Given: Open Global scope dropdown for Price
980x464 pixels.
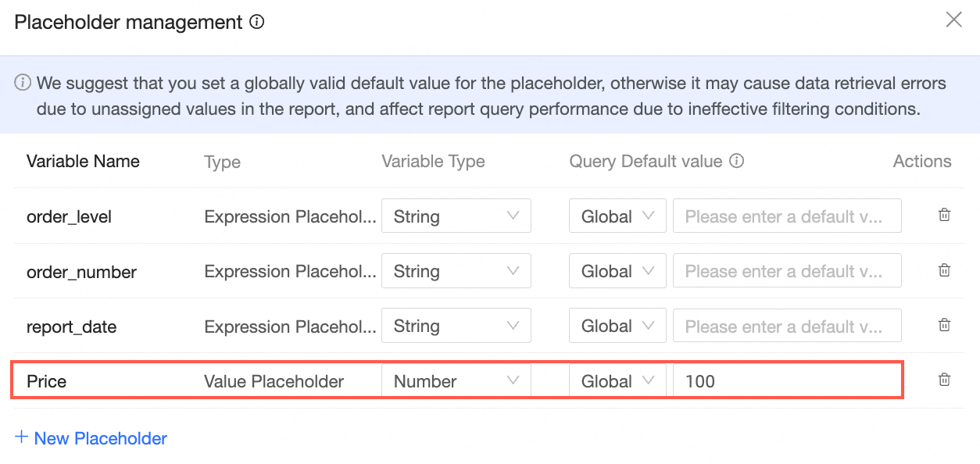Looking at the screenshot, I should pyautogui.click(x=617, y=381).
